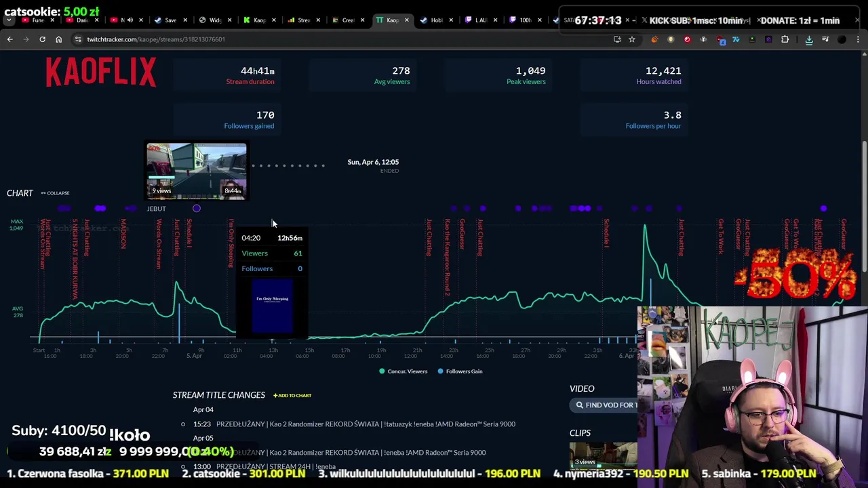Click the 'Apr 05' date heading

tap(203, 439)
